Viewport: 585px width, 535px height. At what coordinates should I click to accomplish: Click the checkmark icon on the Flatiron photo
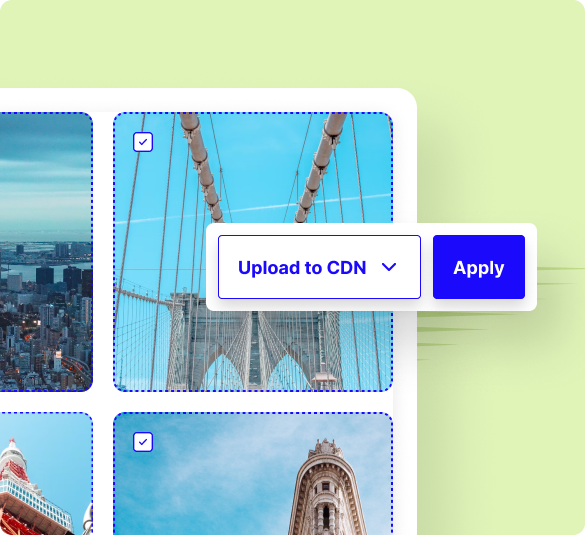(143, 442)
